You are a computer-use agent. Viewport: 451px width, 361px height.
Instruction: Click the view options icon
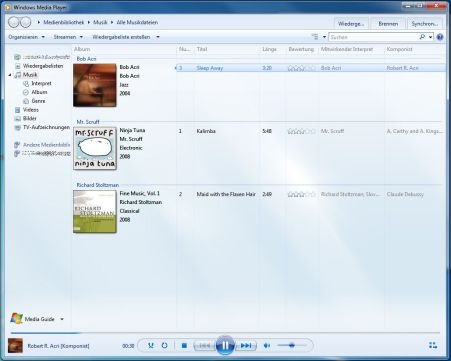click(315, 37)
